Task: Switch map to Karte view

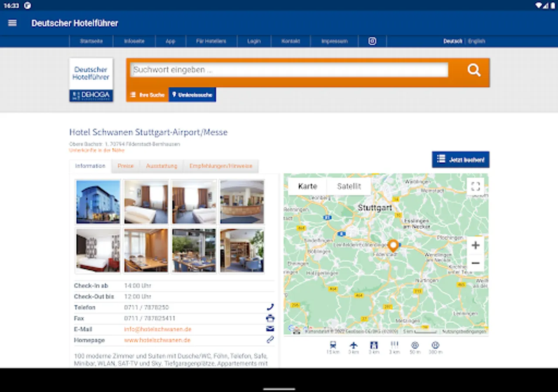Action: pos(307,186)
